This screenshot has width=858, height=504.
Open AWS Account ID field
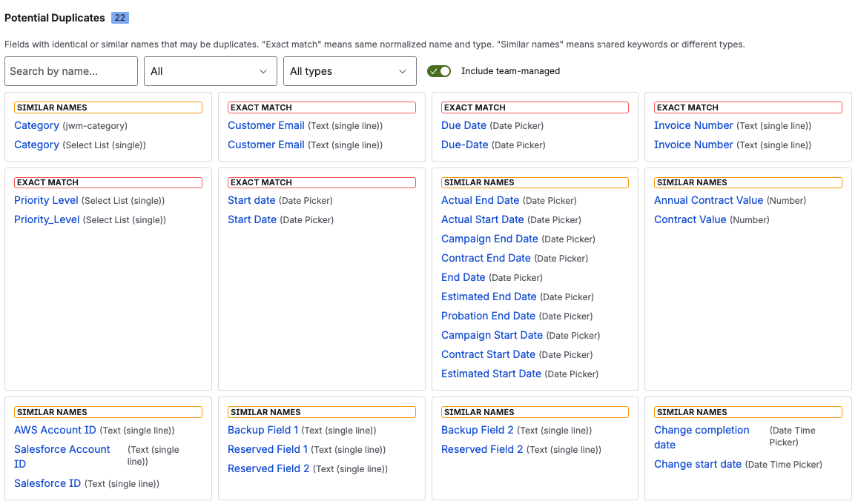55,430
